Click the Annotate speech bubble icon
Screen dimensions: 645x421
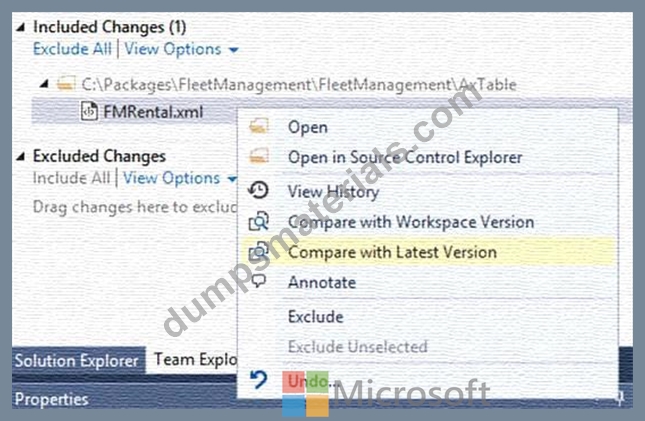(x=258, y=281)
